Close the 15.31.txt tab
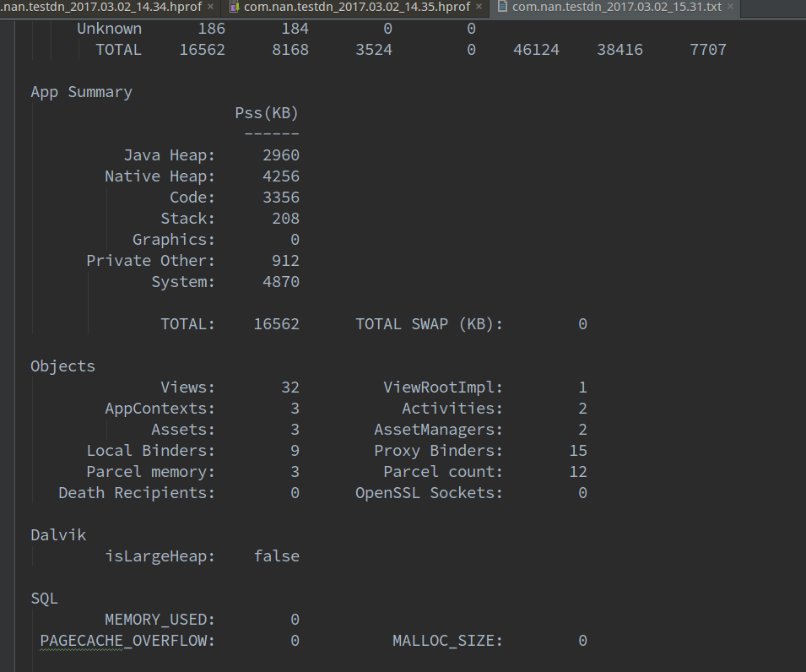 click(730, 7)
